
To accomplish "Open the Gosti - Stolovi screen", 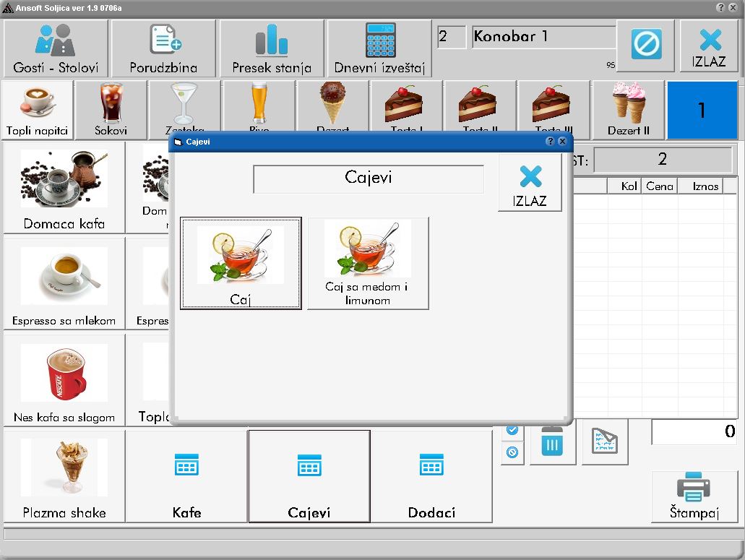I will (56, 48).
